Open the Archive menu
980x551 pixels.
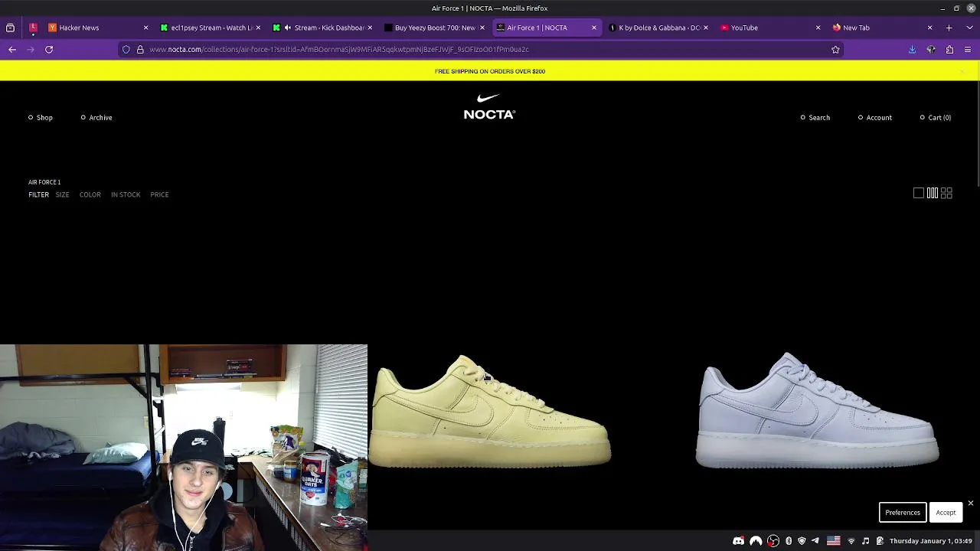coord(96,117)
